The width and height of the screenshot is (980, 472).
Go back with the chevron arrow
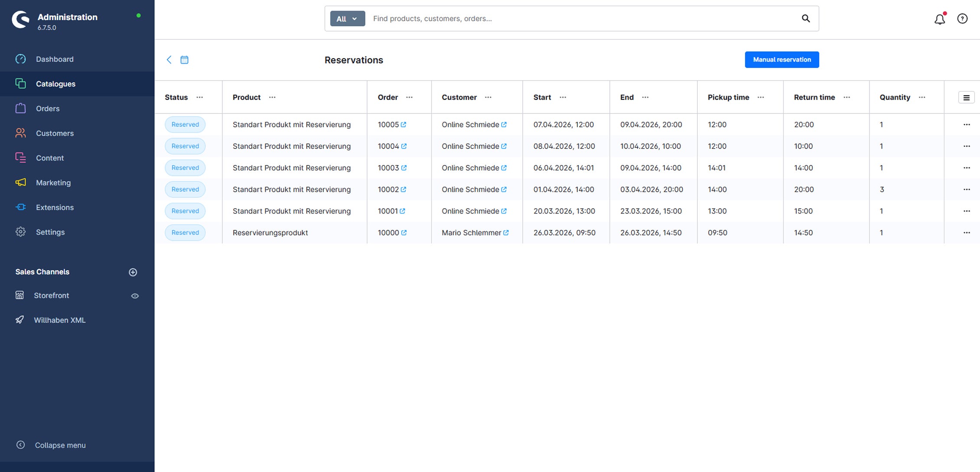click(169, 60)
